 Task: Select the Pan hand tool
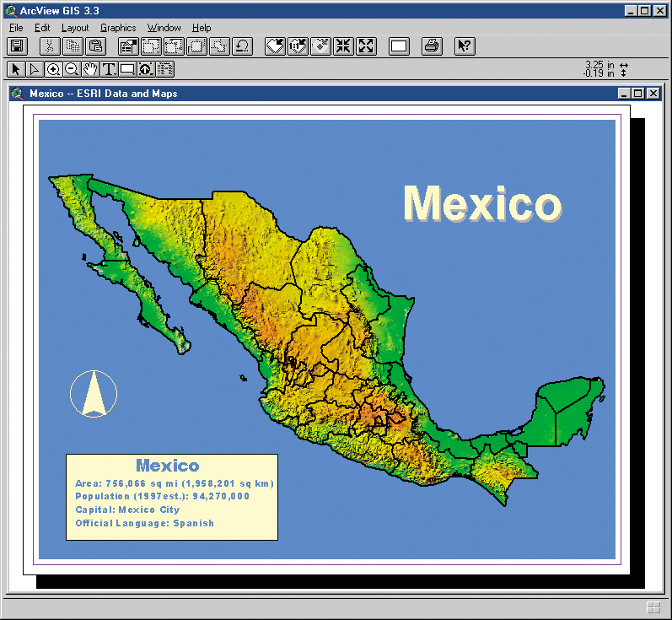tap(90, 69)
